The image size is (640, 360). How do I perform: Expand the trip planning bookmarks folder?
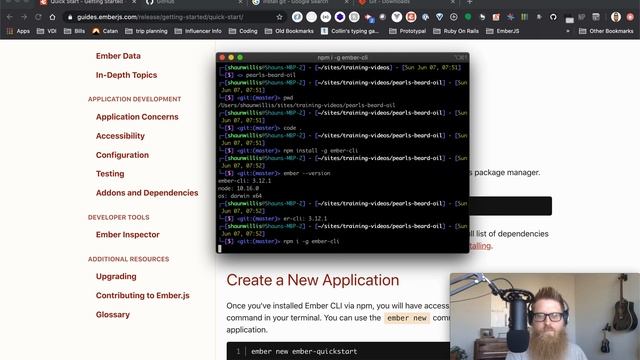coord(146,31)
